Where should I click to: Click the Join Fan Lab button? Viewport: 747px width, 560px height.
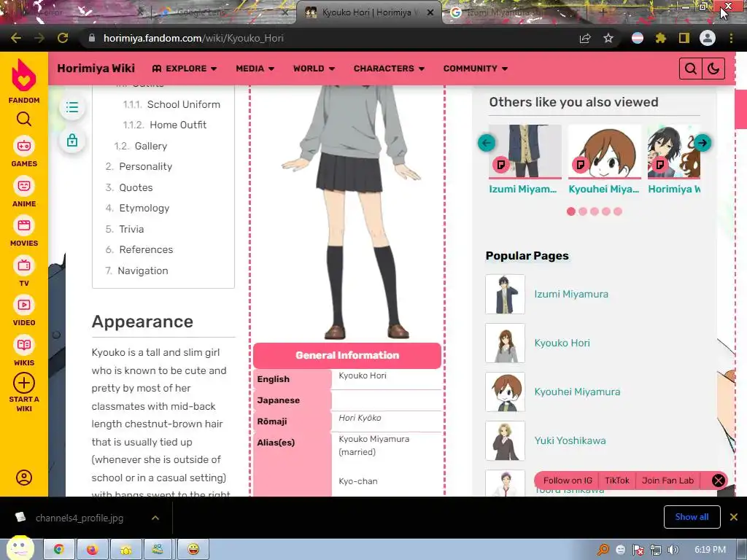(x=667, y=481)
